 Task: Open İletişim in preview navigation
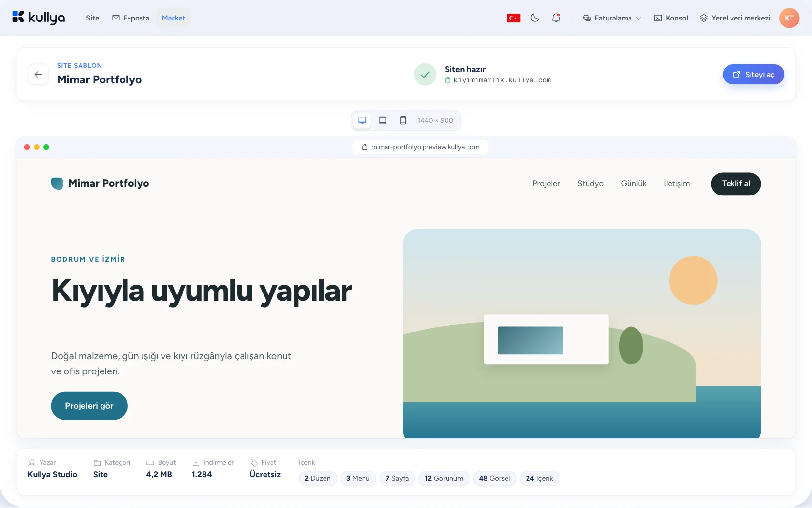pyautogui.click(x=676, y=184)
